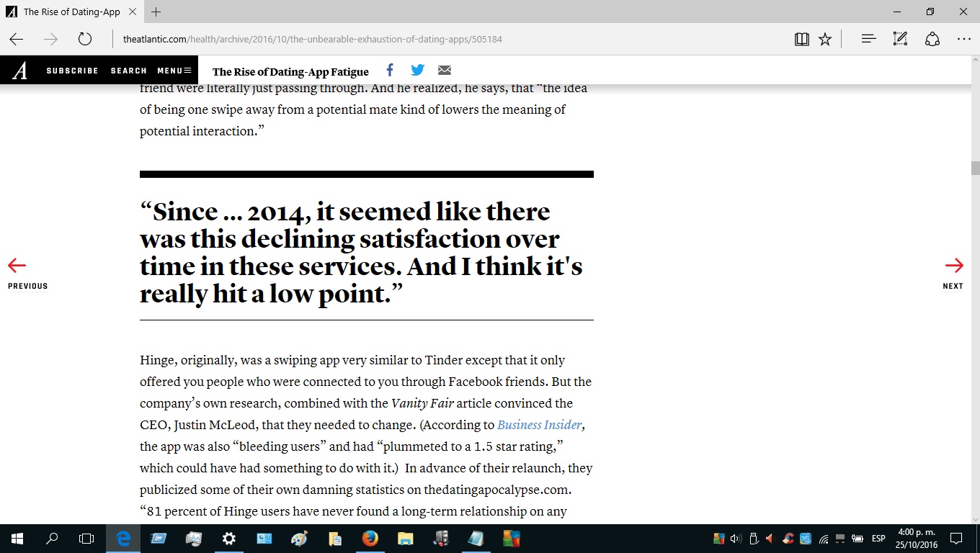This screenshot has width=980, height=553.
Task: Click Edge icon in the taskbar
Action: coord(123,539)
